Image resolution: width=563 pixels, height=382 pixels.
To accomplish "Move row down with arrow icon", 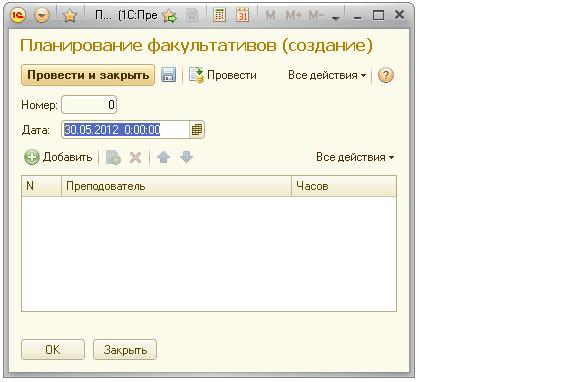I will (x=187, y=157).
